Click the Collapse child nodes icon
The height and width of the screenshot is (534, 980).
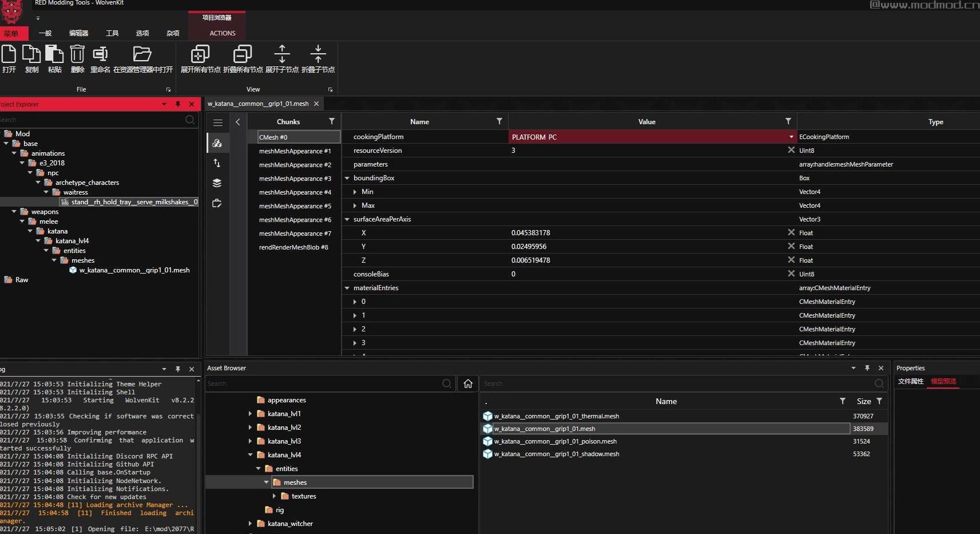click(x=318, y=54)
